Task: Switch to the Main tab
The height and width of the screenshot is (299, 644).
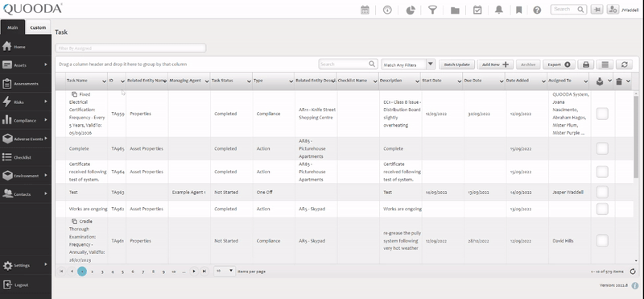Action: point(13,27)
